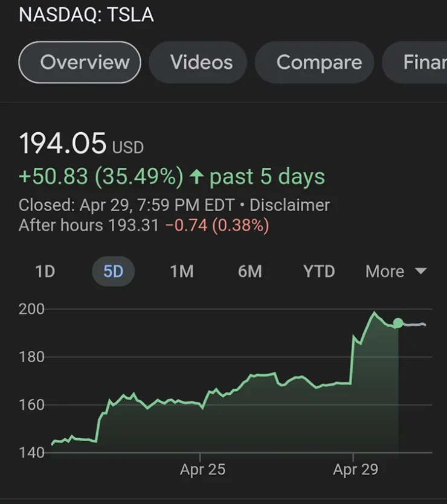Select the 1D time range
This screenshot has width=447, height=504.
45,272
